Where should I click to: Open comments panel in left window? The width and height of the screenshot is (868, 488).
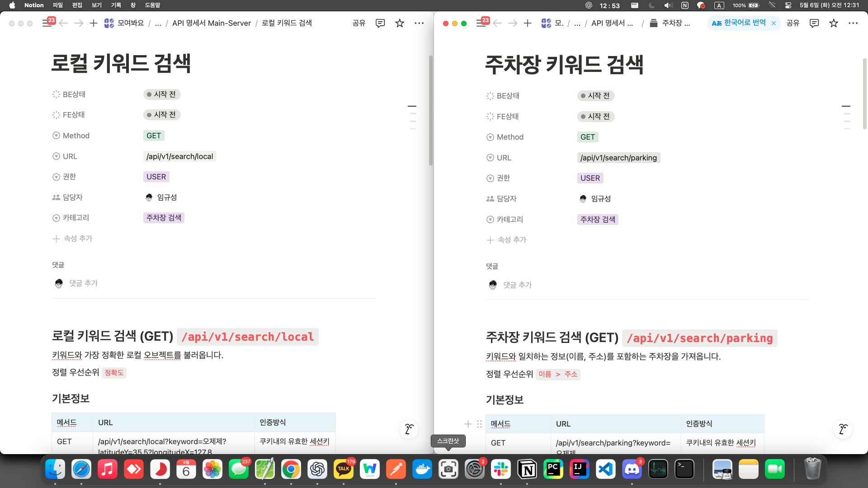380,23
